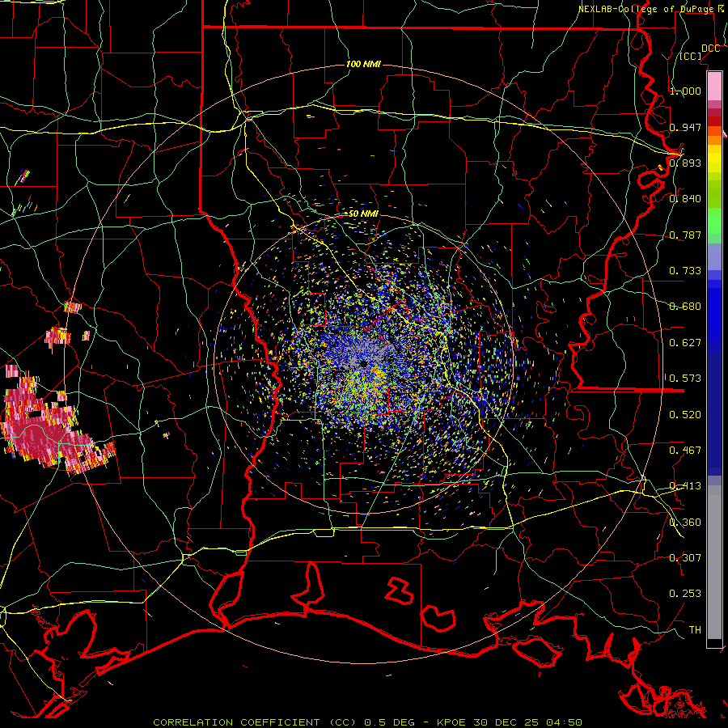This screenshot has height=728, width=728.
Task: Pick the pink swatch at the color bar top
Action: coord(714,86)
